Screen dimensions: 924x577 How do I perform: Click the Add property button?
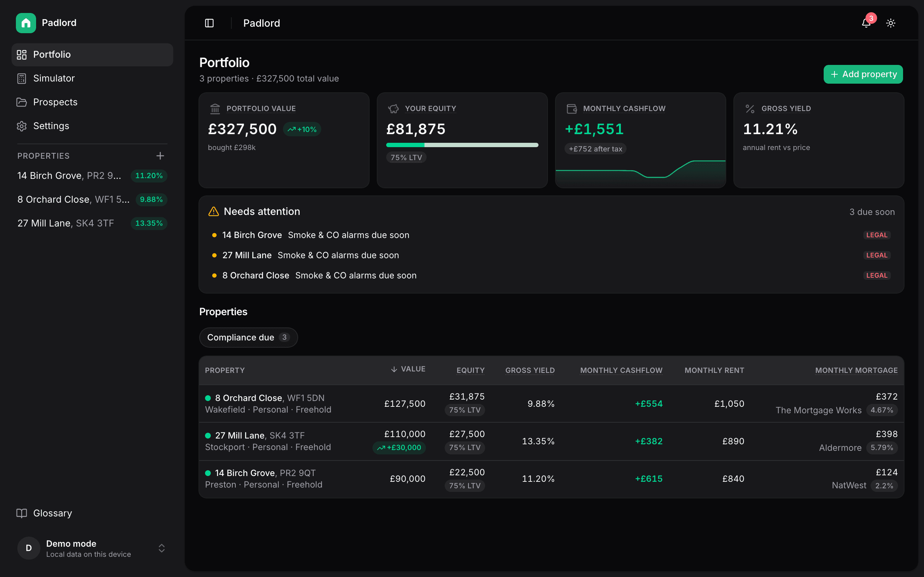(x=863, y=74)
